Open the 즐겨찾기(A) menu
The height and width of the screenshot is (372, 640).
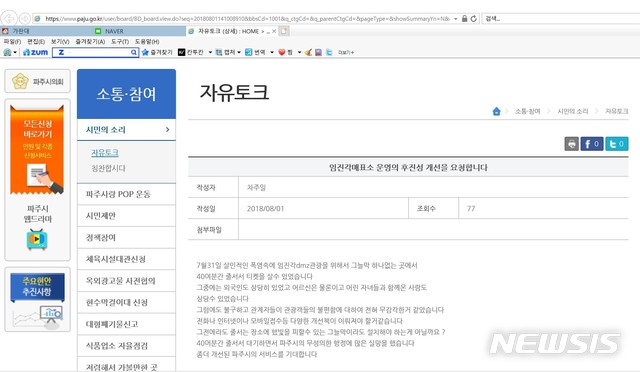coord(90,42)
